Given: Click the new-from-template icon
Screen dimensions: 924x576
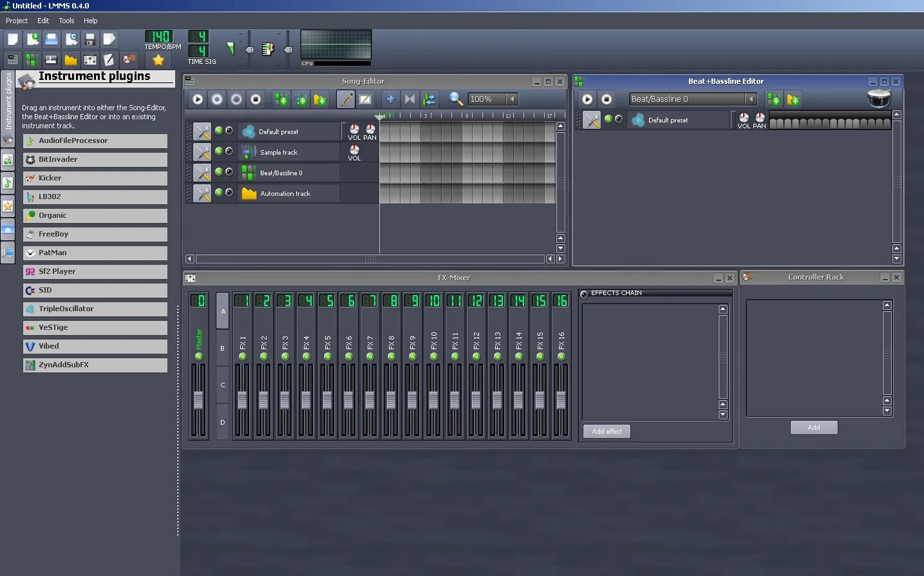Looking at the screenshot, I should point(32,39).
